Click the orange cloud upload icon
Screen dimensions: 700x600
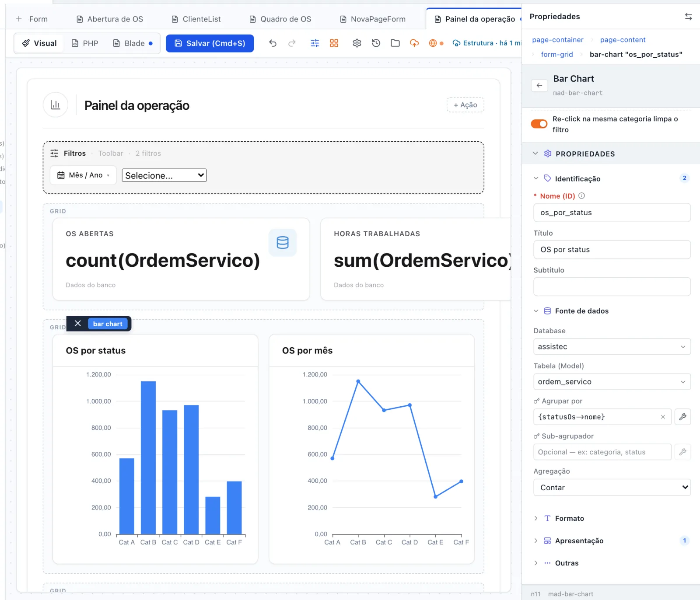[x=414, y=43]
